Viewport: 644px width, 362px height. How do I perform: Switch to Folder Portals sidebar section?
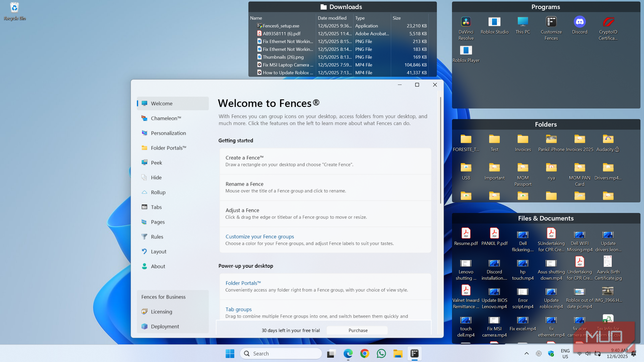(x=168, y=148)
